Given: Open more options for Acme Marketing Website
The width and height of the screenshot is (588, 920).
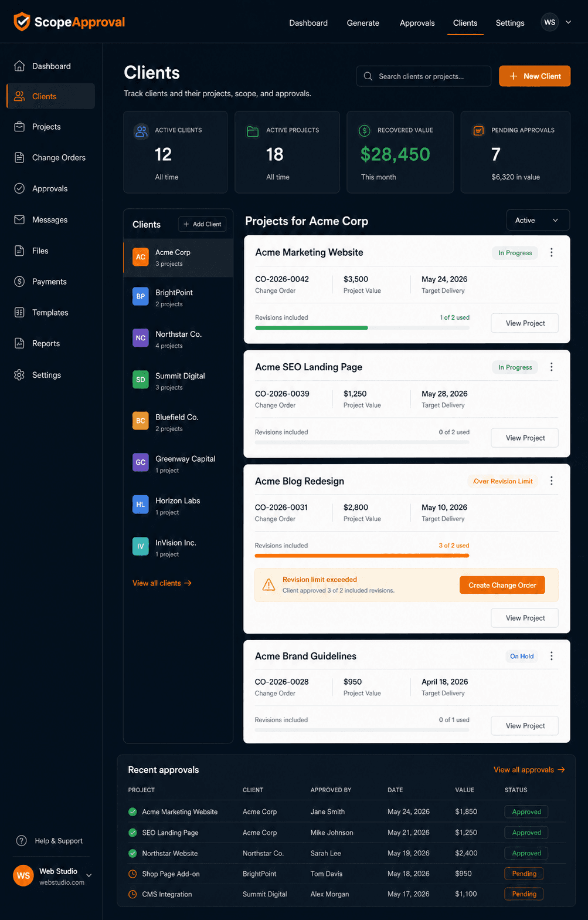Looking at the screenshot, I should tap(552, 252).
